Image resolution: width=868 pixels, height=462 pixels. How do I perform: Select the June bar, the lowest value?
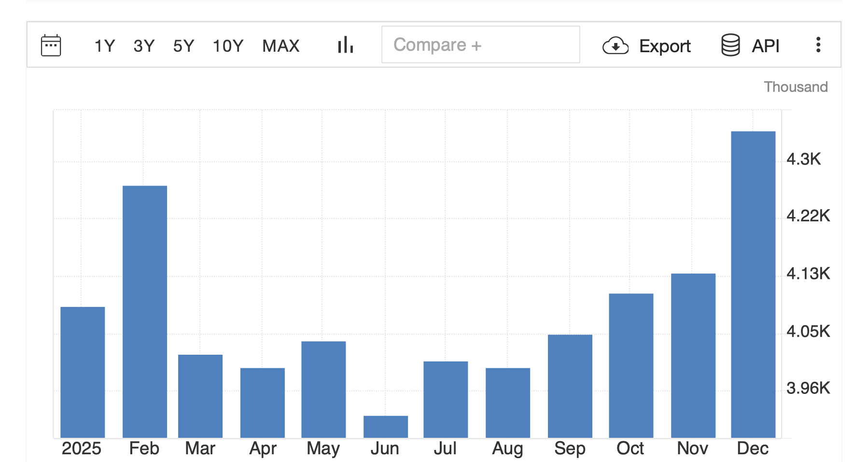point(385,427)
